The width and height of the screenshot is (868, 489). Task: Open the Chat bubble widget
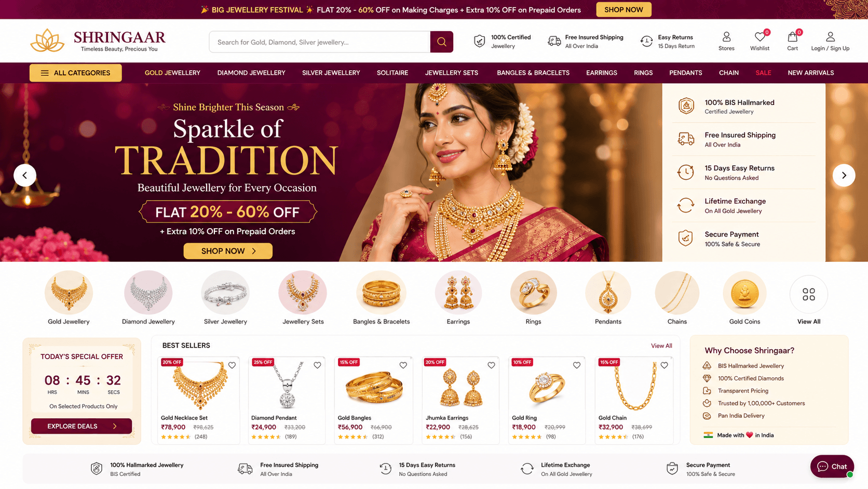pyautogui.click(x=832, y=466)
